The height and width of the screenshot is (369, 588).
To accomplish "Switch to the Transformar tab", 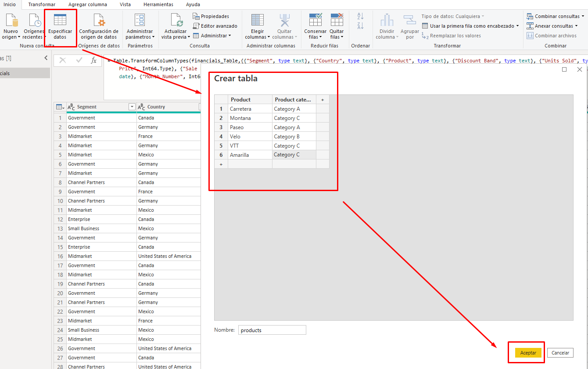I will click(42, 4).
